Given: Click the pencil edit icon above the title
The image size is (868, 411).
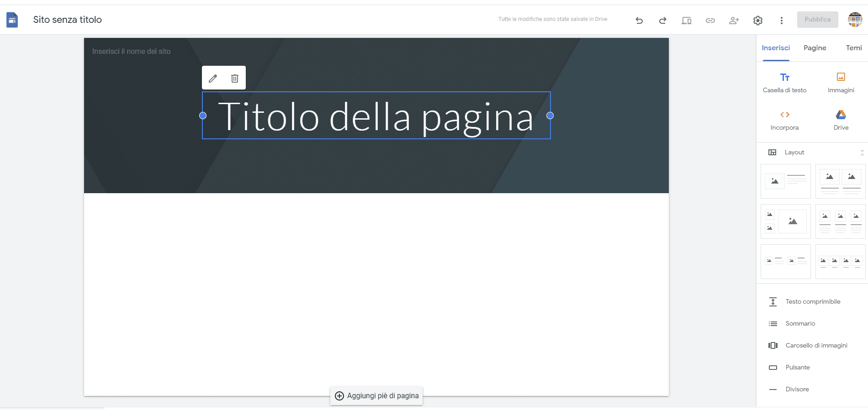Looking at the screenshot, I should (213, 78).
